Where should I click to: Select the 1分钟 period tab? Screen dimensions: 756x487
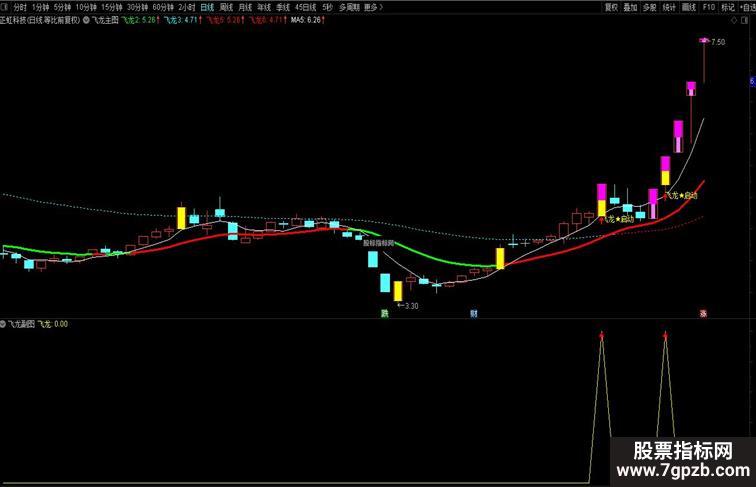pyautogui.click(x=40, y=7)
